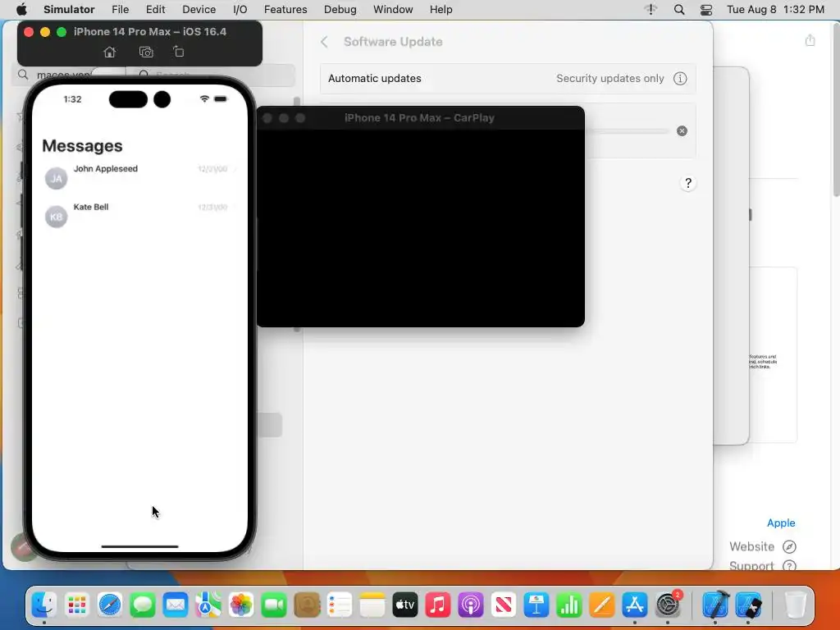
Task: Click the CarPlay window title bar
Action: tap(420, 118)
